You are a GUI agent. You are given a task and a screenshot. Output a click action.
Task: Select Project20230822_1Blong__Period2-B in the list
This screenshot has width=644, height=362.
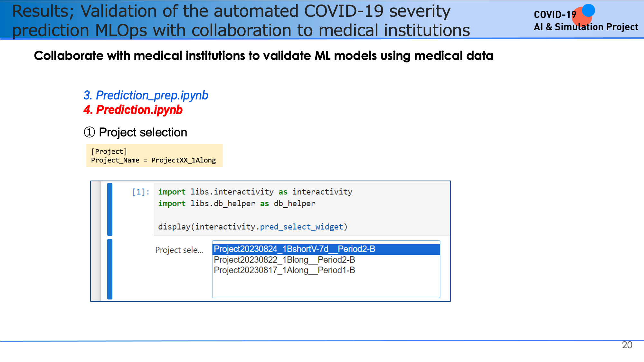pos(284,260)
